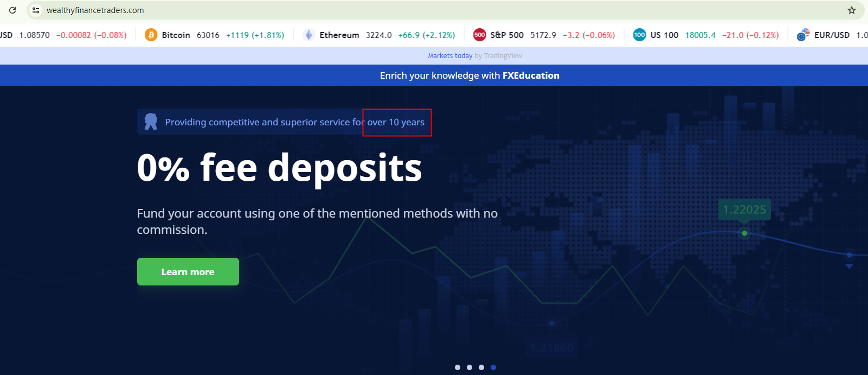Go to the first carousel slide dot
This screenshot has height=375, width=868.
click(458, 367)
